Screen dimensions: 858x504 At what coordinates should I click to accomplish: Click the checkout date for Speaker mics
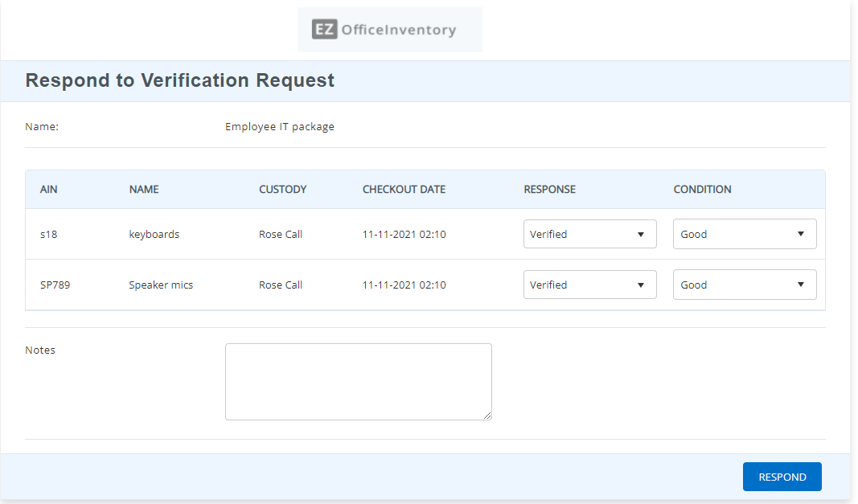(x=404, y=285)
